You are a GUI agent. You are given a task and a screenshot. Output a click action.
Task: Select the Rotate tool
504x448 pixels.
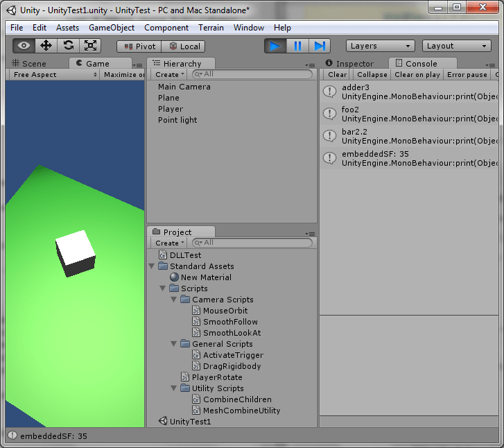click(x=68, y=46)
